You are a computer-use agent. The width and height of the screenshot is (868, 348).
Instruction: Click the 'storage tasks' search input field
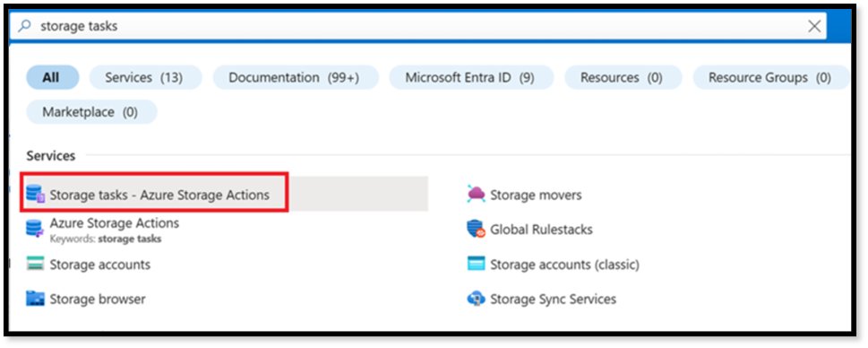tap(418, 26)
